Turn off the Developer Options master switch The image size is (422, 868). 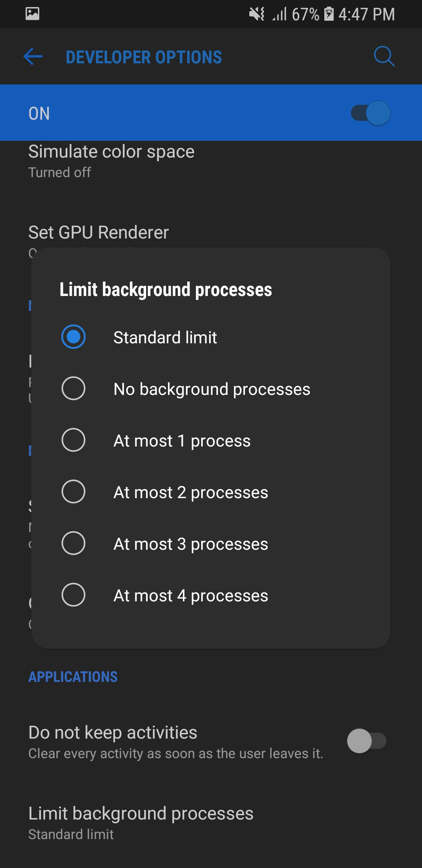370,113
